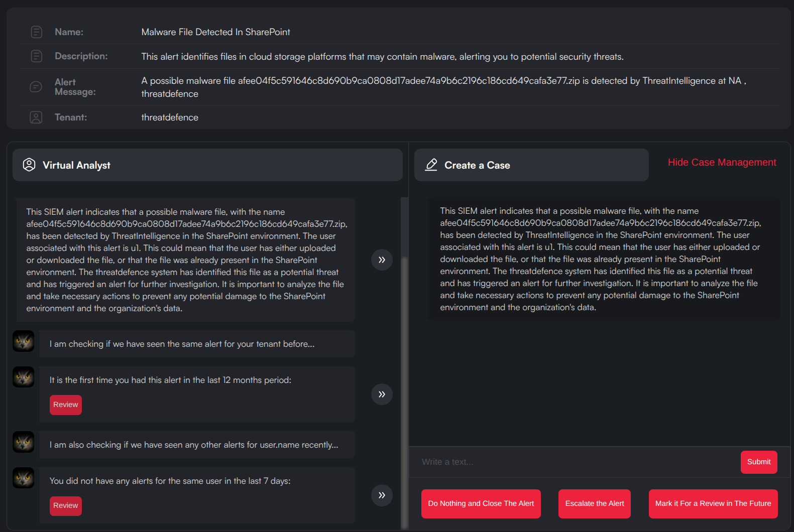This screenshot has height=532, width=794.
Task: Hide Case Management panel
Action: 722,163
